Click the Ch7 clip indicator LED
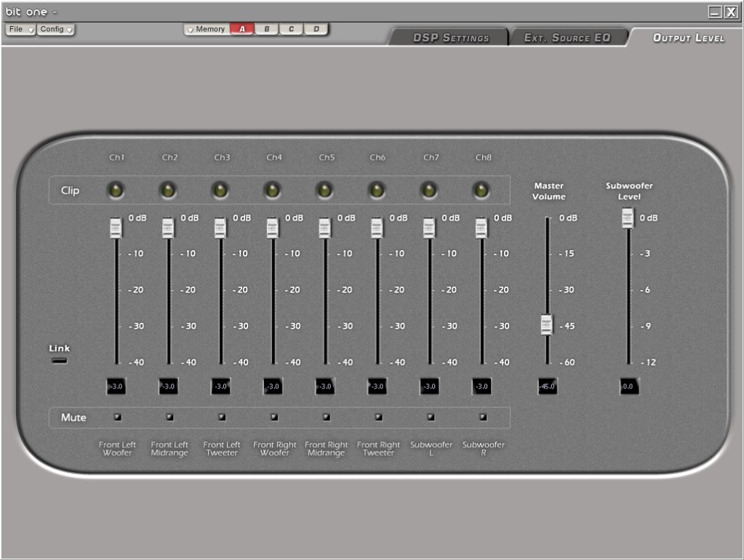This screenshot has height=560, width=744. point(429,191)
